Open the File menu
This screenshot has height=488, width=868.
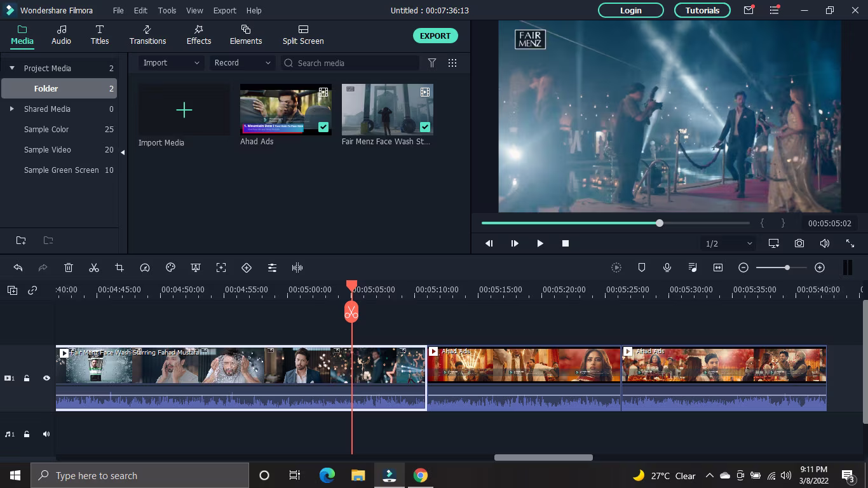118,10
